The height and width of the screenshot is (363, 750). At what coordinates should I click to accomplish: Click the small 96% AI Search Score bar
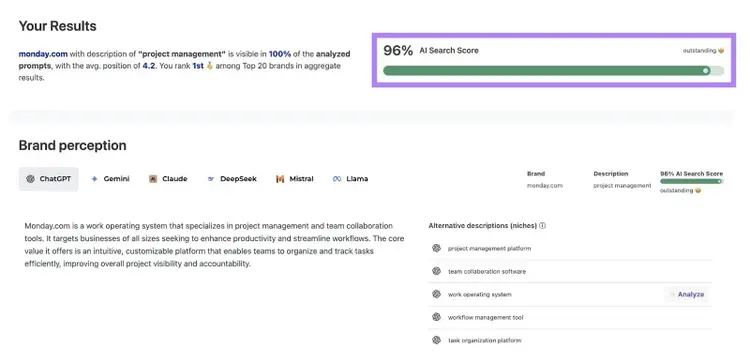(692, 181)
